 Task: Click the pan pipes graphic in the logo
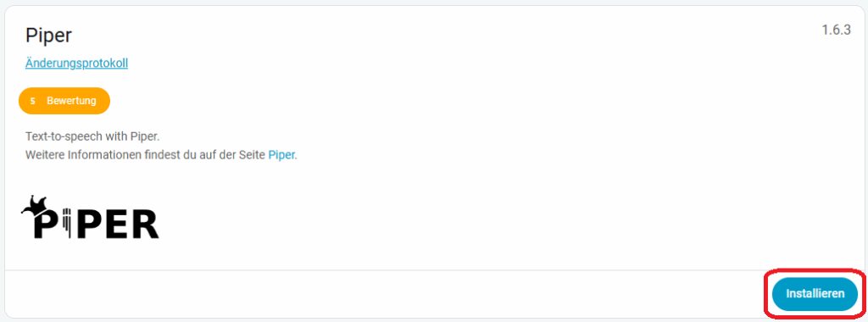pyautogui.click(x=68, y=223)
